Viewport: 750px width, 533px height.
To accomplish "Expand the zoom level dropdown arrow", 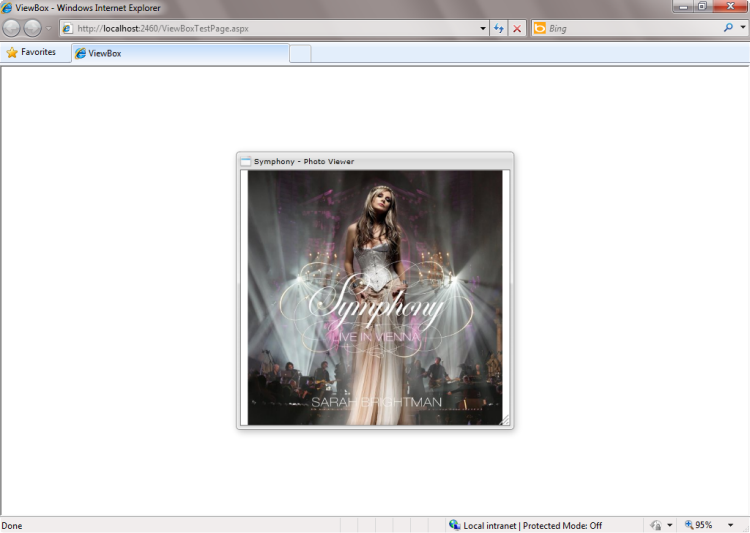I will click(x=730, y=525).
